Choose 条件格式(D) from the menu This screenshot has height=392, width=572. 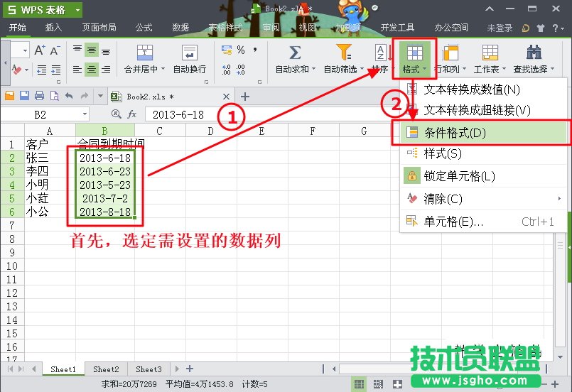point(483,133)
